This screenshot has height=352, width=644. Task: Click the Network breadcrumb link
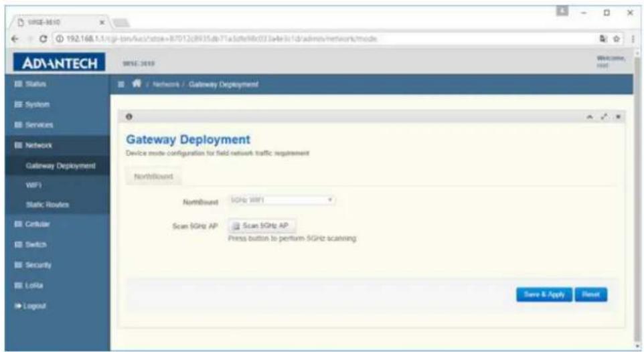166,84
